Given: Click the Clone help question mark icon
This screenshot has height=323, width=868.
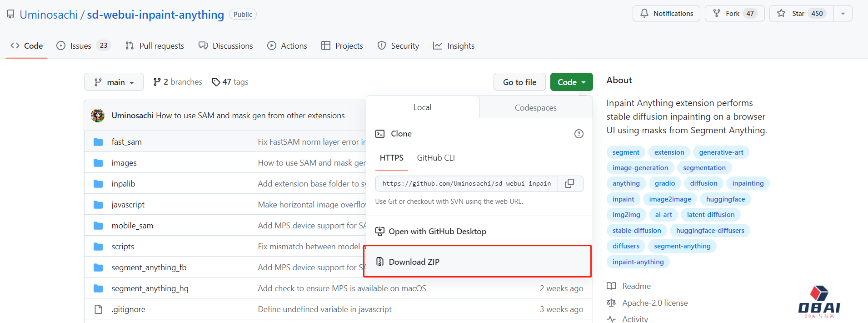Looking at the screenshot, I should [x=579, y=134].
